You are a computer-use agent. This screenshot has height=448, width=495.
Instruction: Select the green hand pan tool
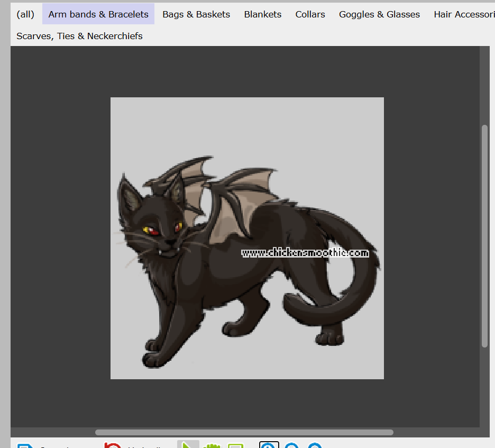pyautogui.click(x=212, y=445)
